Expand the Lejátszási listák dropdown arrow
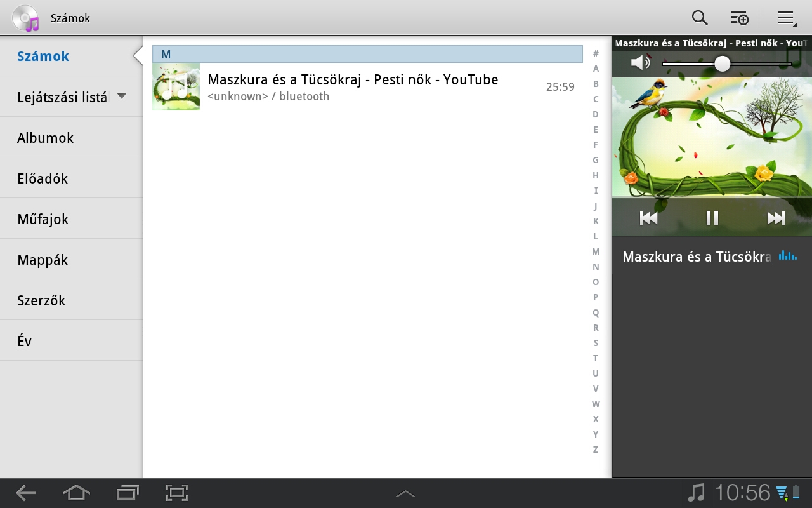Viewport: 812px width, 508px height. tap(122, 97)
